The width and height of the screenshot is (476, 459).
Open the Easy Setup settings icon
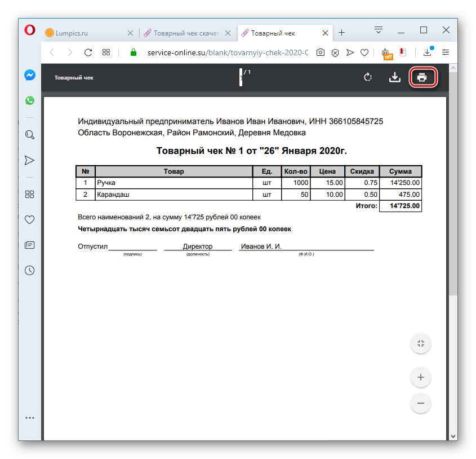446,52
